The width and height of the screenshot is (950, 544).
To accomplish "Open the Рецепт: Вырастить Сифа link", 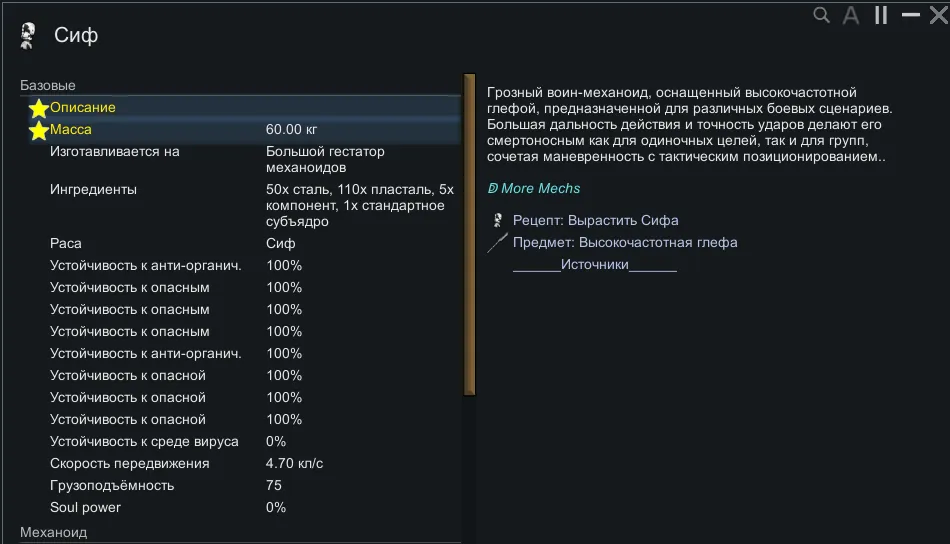I will pos(595,220).
